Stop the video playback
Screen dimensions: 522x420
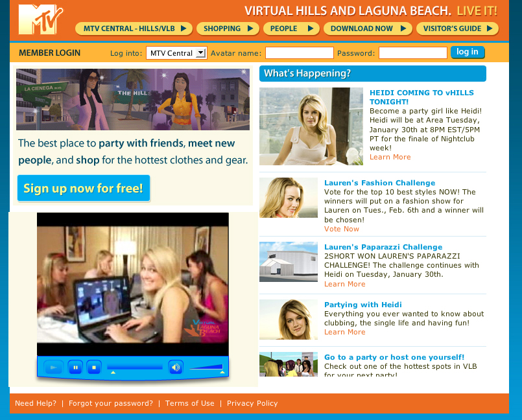point(94,367)
